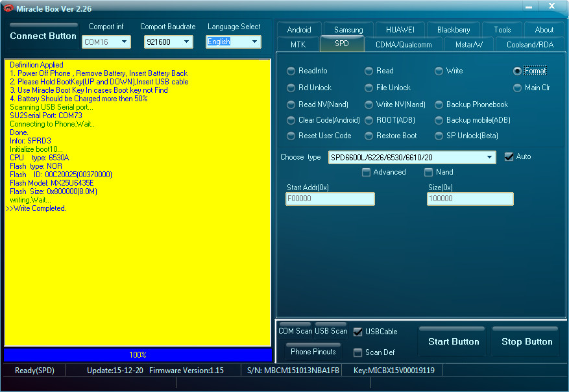Click the Update:15-12-20 status text

coord(115,371)
